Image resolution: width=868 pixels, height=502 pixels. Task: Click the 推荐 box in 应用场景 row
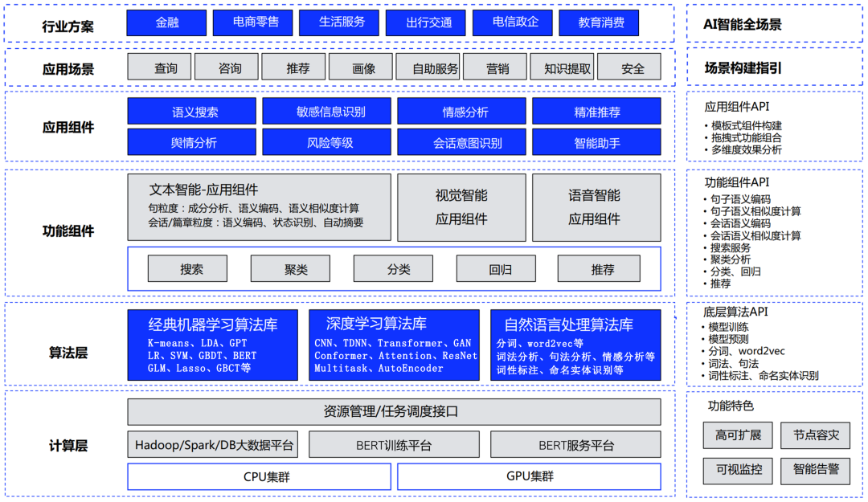pyautogui.click(x=293, y=67)
